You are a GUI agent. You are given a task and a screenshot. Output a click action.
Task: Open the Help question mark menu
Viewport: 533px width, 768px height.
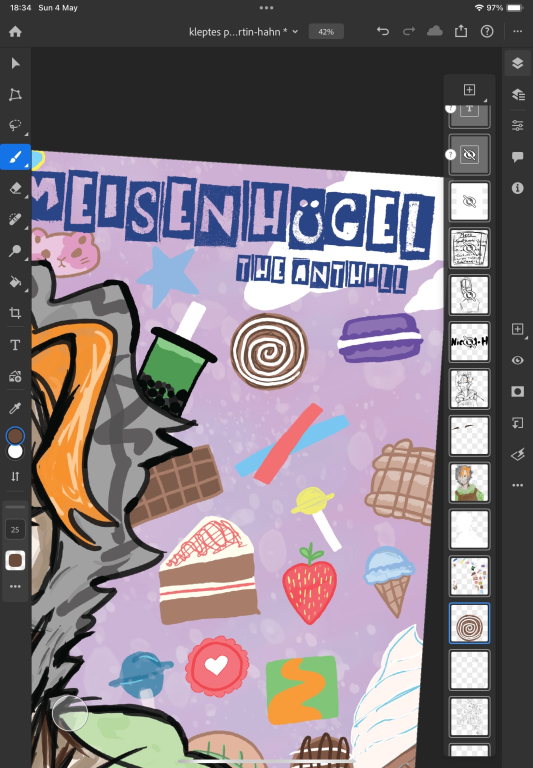487,32
